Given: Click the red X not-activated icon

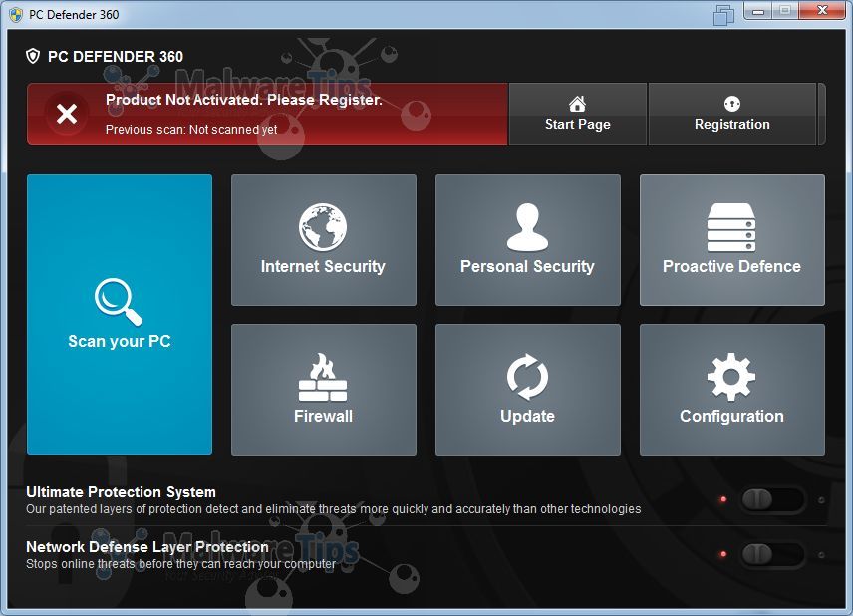Looking at the screenshot, I should tap(67, 114).
